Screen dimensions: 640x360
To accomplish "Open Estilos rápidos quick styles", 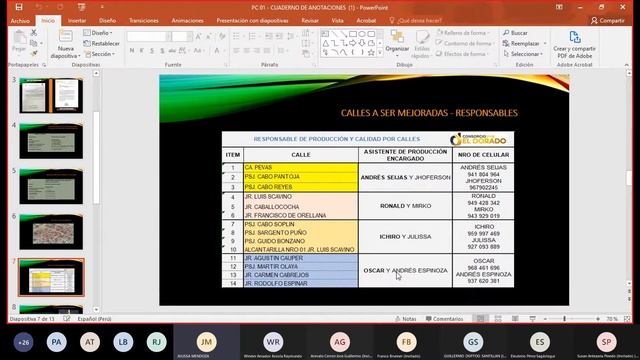I will [422, 44].
